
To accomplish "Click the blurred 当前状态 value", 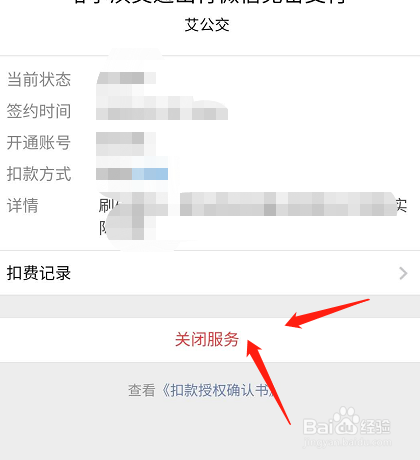I will pos(126,78).
